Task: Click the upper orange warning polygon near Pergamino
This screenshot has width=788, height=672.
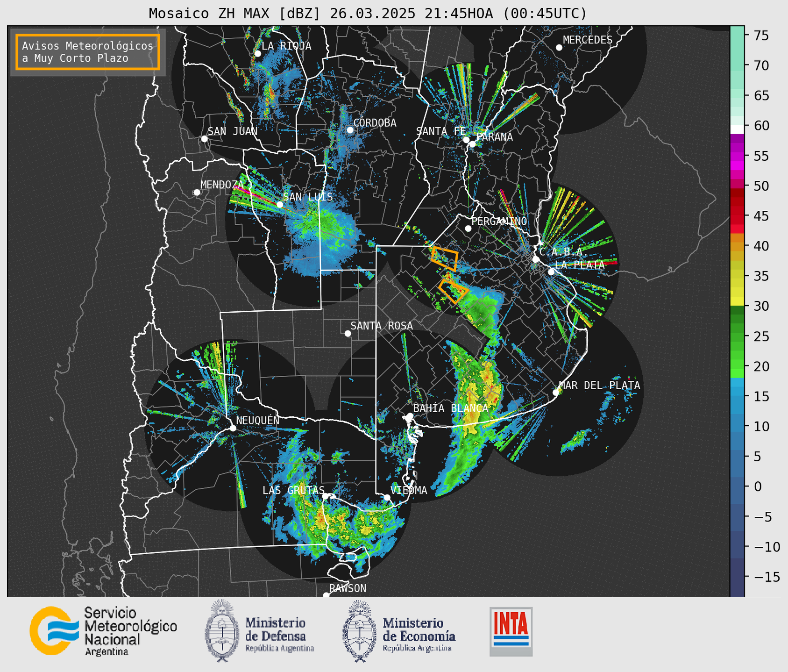Action: pyautogui.click(x=444, y=258)
